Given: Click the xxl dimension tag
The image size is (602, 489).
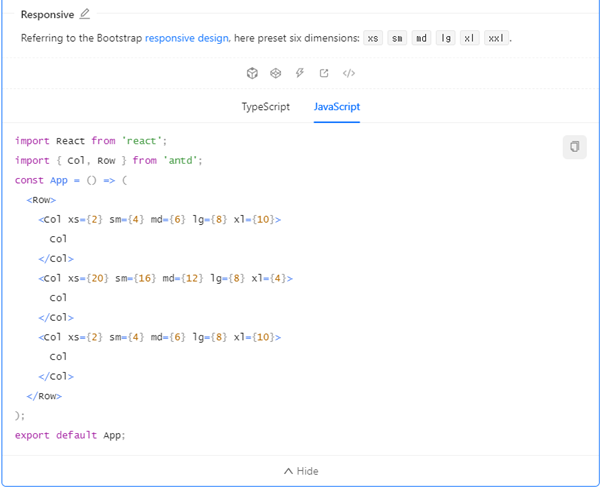Looking at the screenshot, I should (x=496, y=38).
